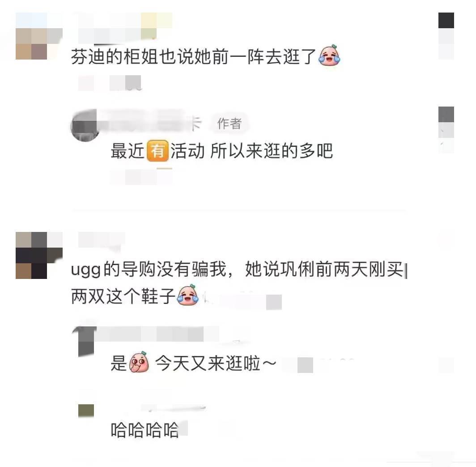Open the avatar of the ugg commenter
Viewport: 476px width, 467px height.
tap(39, 255)
